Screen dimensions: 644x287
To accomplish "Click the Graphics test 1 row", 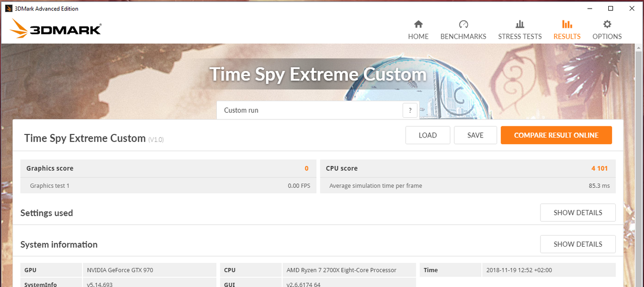I will pyautogui.click(x=169, y=186).
